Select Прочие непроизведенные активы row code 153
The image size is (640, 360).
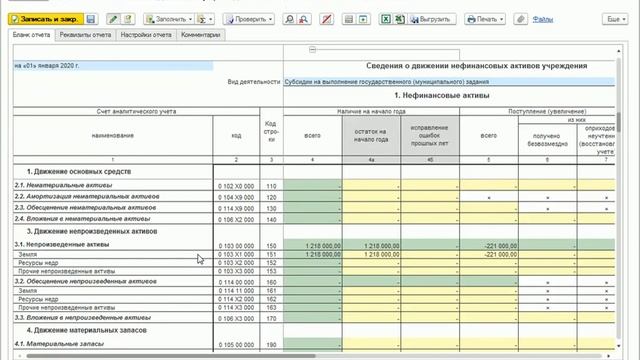[113, 271]
